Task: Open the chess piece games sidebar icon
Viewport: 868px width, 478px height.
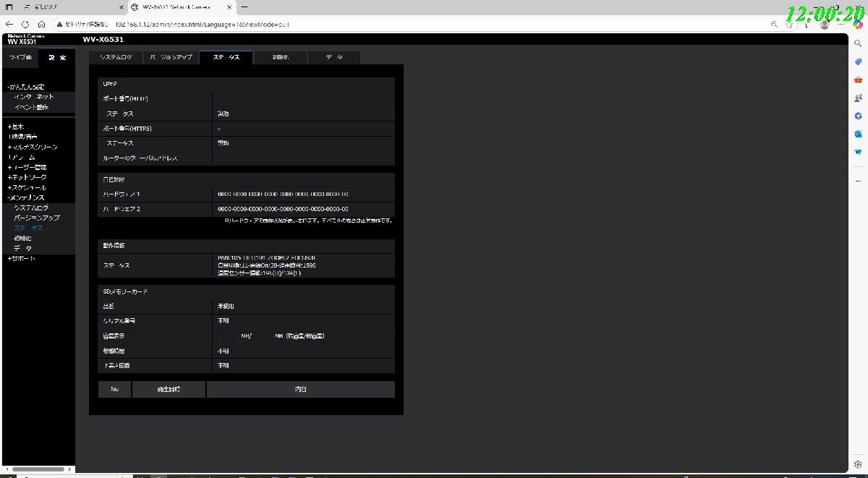Action: coord(858,98)
